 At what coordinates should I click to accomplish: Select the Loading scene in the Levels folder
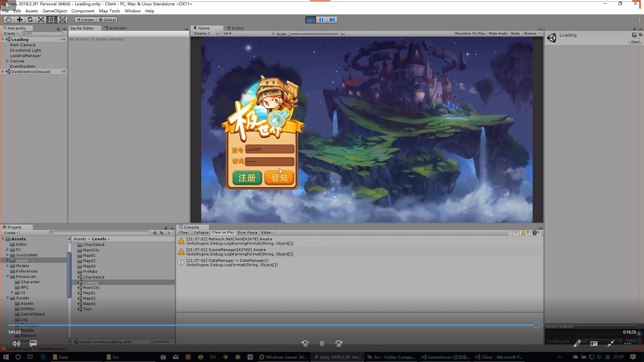coord(90,282)
